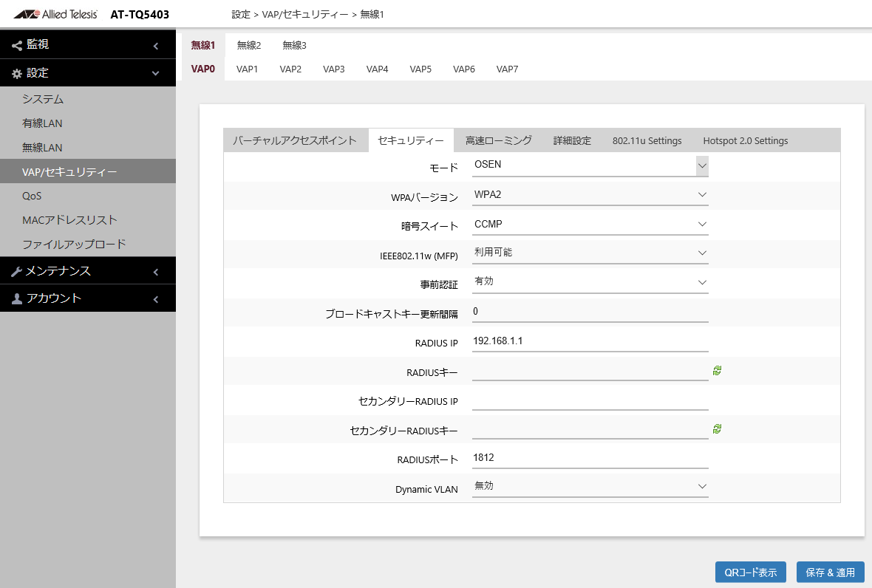Click the green generate icon next to RADIUSキー
872x588 pixels.
717,371
